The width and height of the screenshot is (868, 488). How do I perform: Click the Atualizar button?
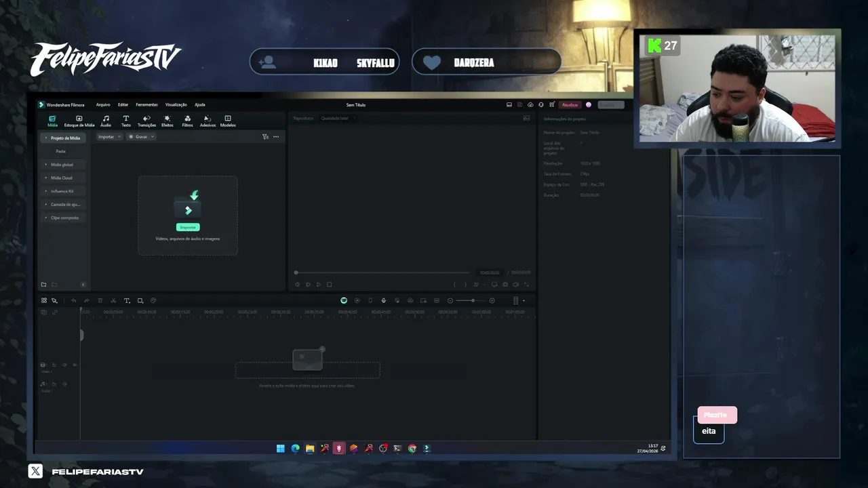[x=570, y=104]
